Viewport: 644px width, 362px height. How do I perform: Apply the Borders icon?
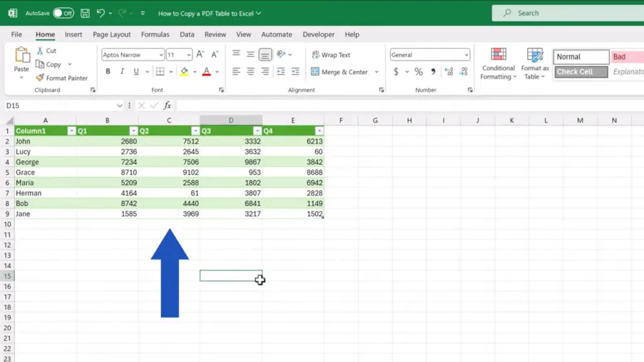point(160,72)
